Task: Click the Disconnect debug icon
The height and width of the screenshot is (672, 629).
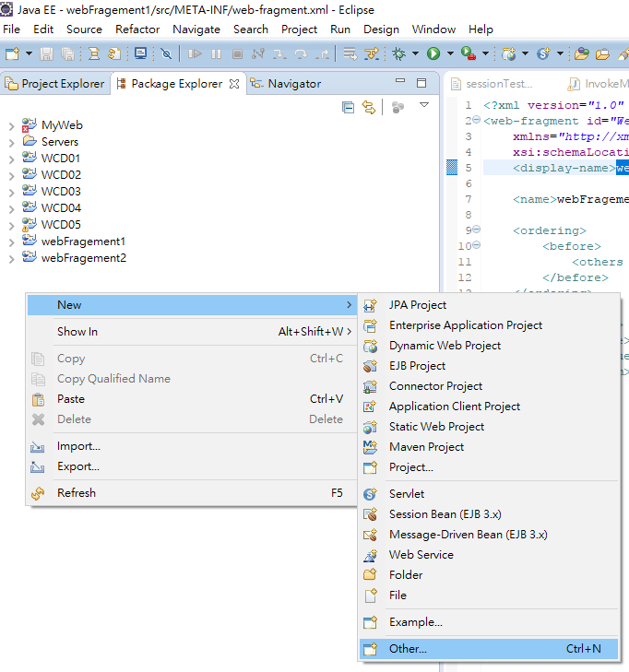Action: tap(258, 54)
